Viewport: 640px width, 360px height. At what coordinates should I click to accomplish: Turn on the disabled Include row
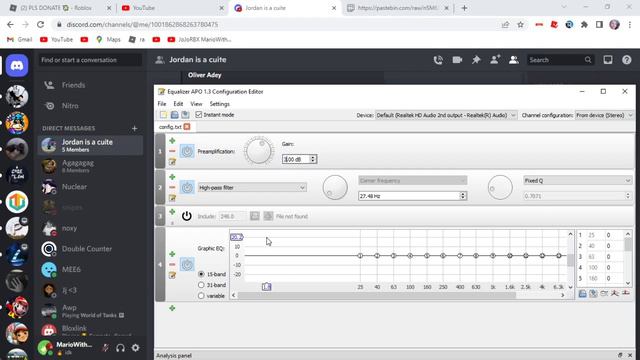187,216
